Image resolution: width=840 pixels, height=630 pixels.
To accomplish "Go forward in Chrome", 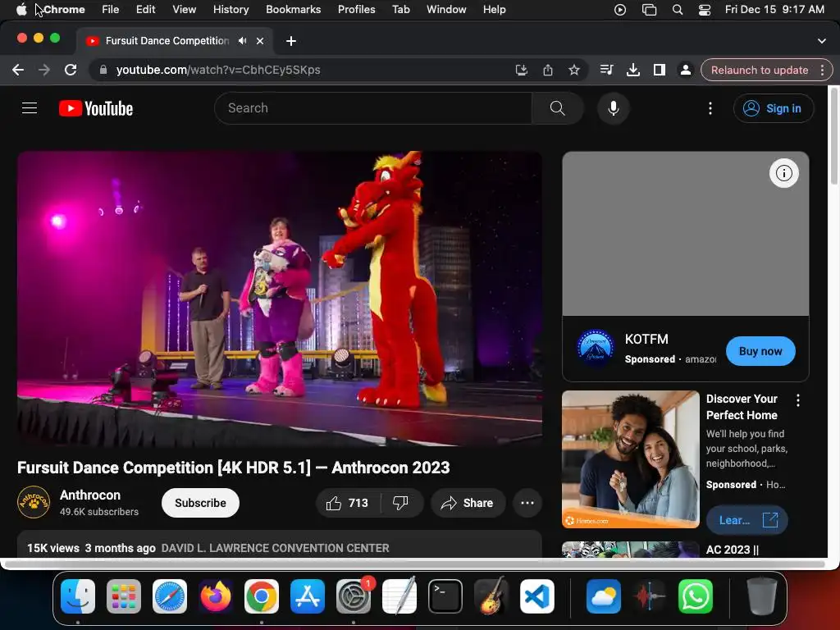I will tap(44, 71).
